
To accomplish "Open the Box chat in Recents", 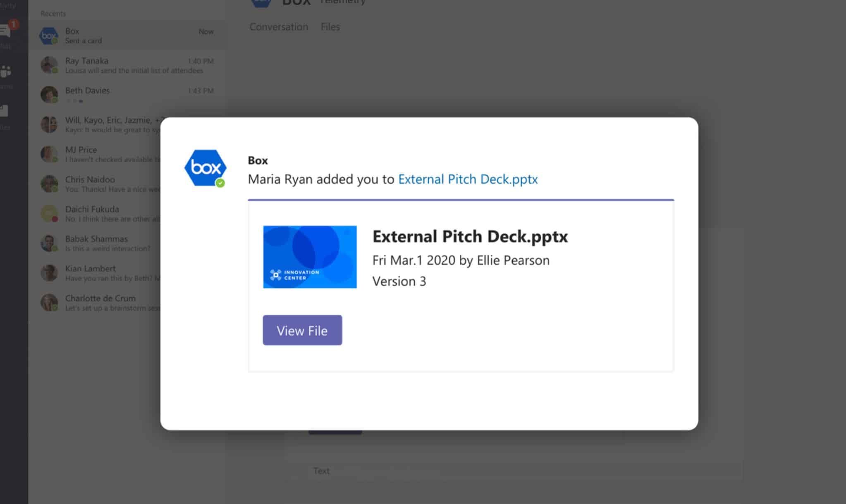I will coord(127,36).
